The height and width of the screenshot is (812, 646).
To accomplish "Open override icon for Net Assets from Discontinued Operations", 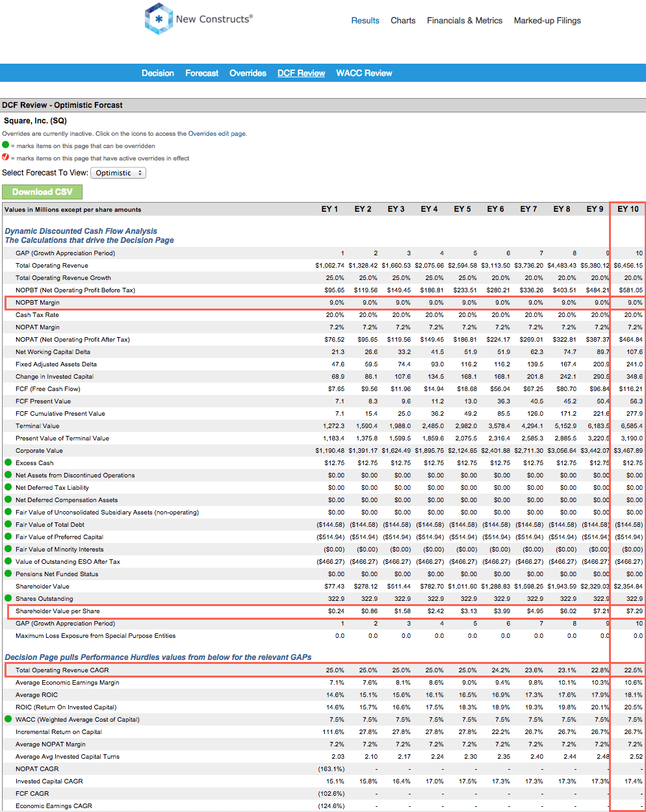I will click(x=8, y=475).
